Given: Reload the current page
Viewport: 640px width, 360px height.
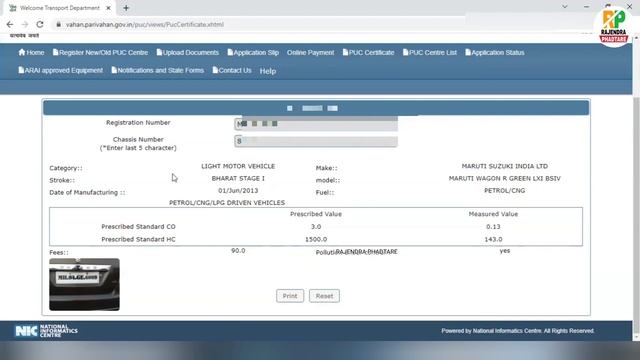Looking at the screenshot, I should [40, 24].
